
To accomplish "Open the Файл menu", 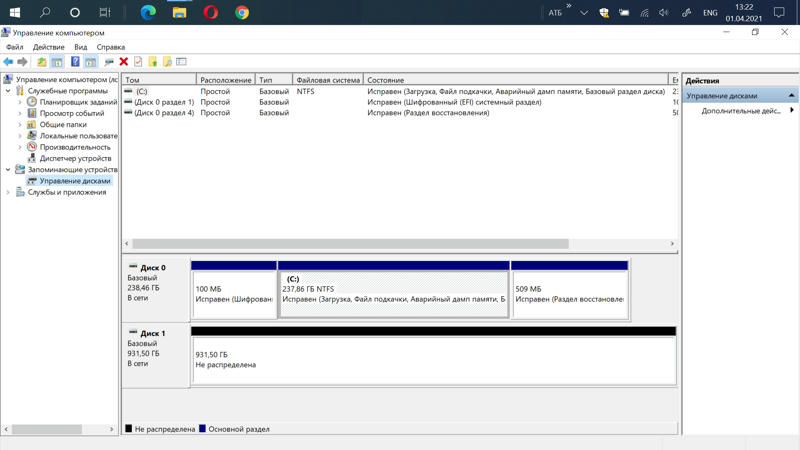I will click(x=15, y=47).
